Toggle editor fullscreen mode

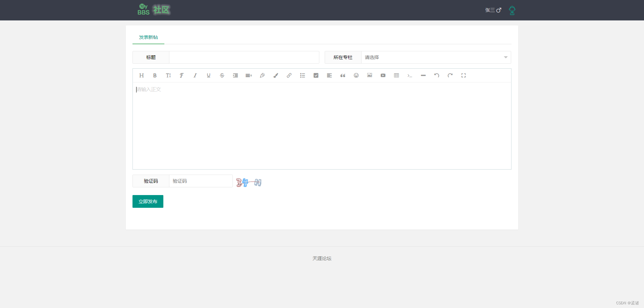click(x=464, y=75)
